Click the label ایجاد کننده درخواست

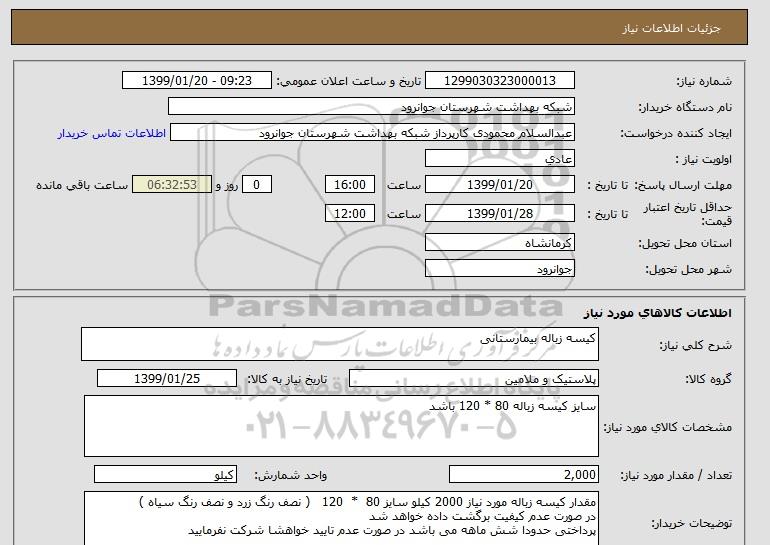tap(676, 133)
